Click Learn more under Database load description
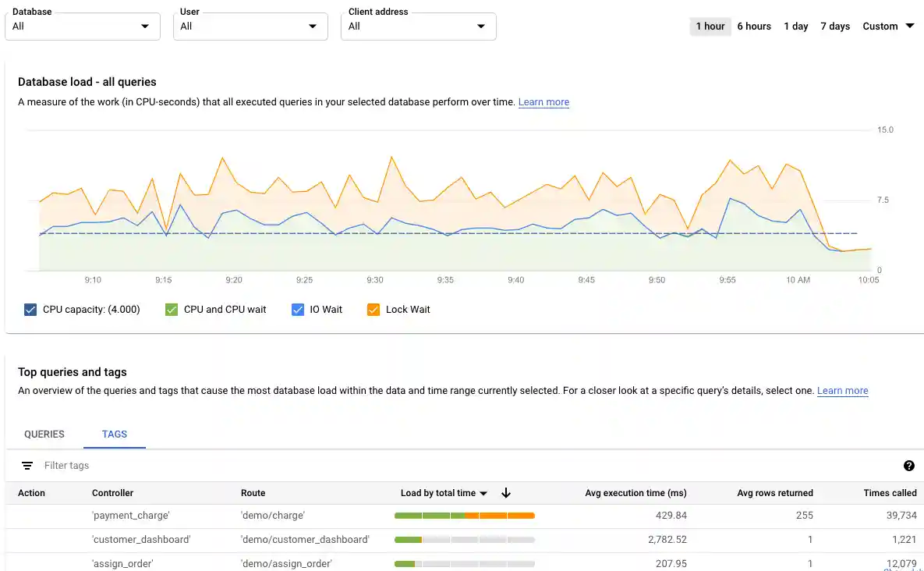The width and height of the screenshot is (924, 571). 543,102
